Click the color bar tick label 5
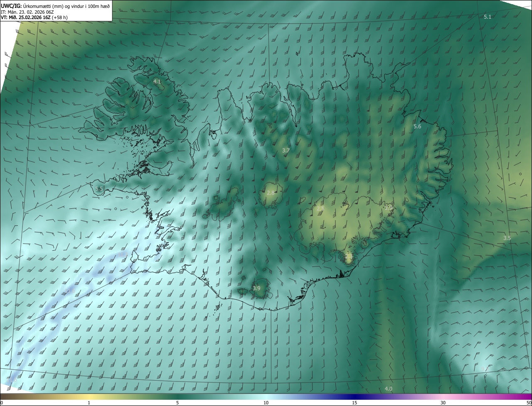 click(x=177, y=403)
